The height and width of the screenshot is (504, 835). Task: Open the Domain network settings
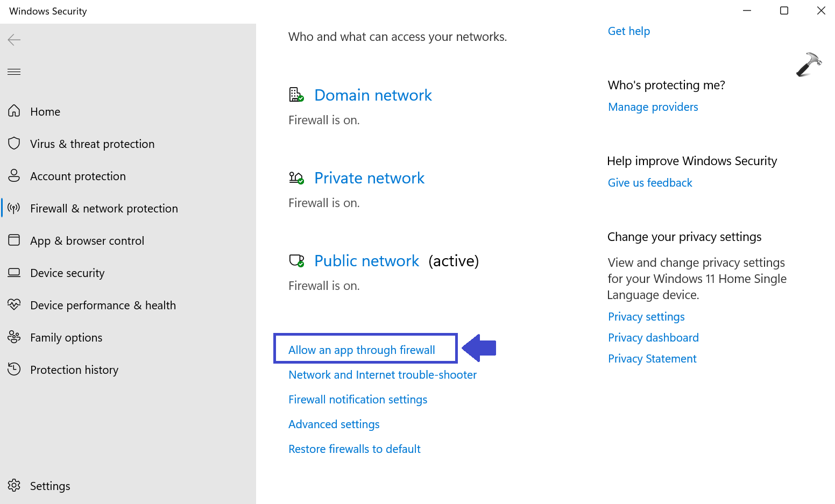pyautogui.click(x=373, y=95)
